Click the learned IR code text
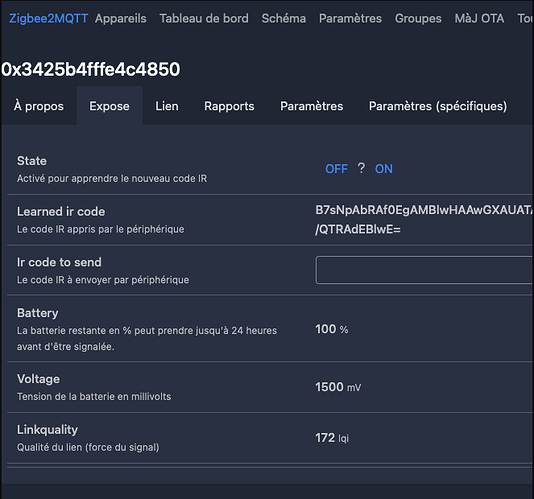Viewport: 534px width, 499px height. pyautogui.click(x=424, y=220)
